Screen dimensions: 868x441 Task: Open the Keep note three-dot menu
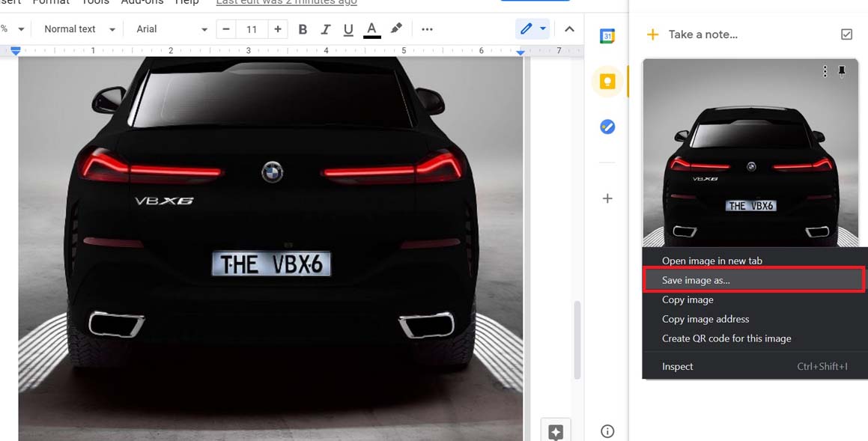pyautogui.click(x=825, y=71)
